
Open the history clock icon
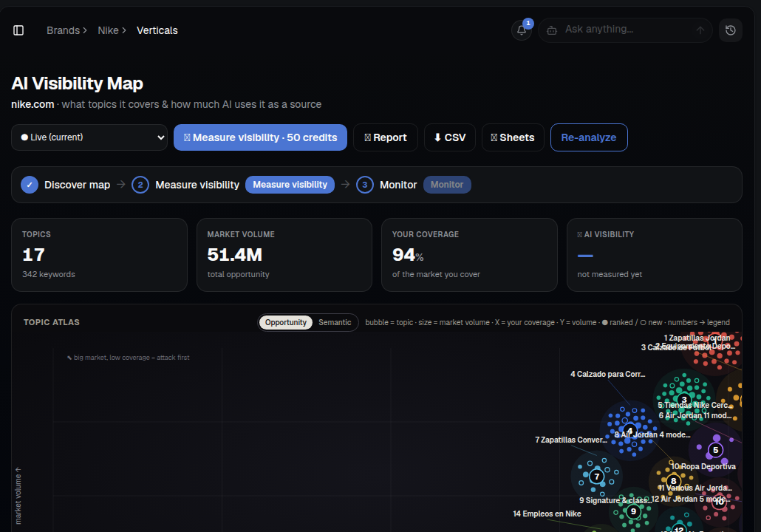pyautogui.click(x=731, y=30)
